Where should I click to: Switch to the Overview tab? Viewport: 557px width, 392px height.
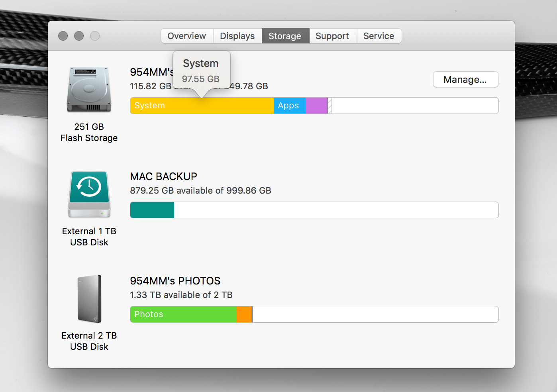click(187, 36)
